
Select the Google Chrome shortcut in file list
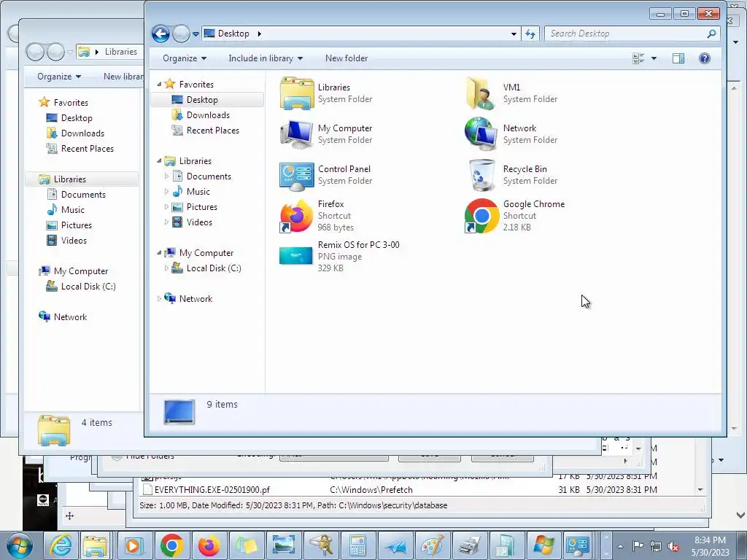(516, 216)
